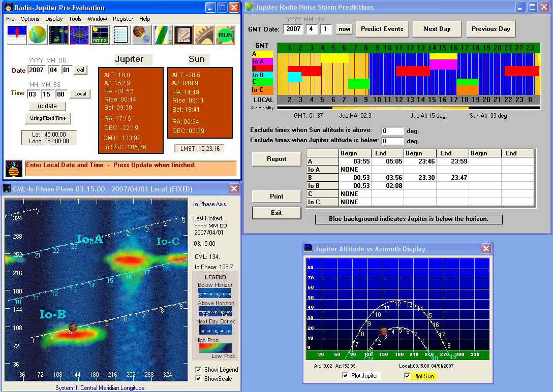Click the year field in Date row
553x392 pixels.
[37, 70]
